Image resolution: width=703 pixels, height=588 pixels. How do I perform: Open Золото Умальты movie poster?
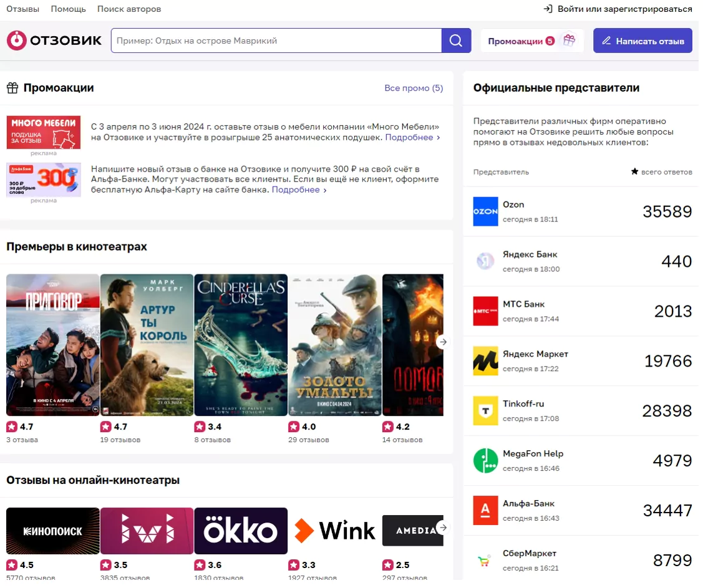[337, 347]
